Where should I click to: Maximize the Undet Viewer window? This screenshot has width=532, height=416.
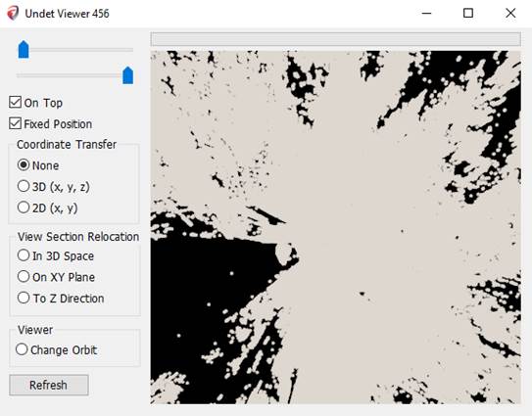[x=468, y=14]
